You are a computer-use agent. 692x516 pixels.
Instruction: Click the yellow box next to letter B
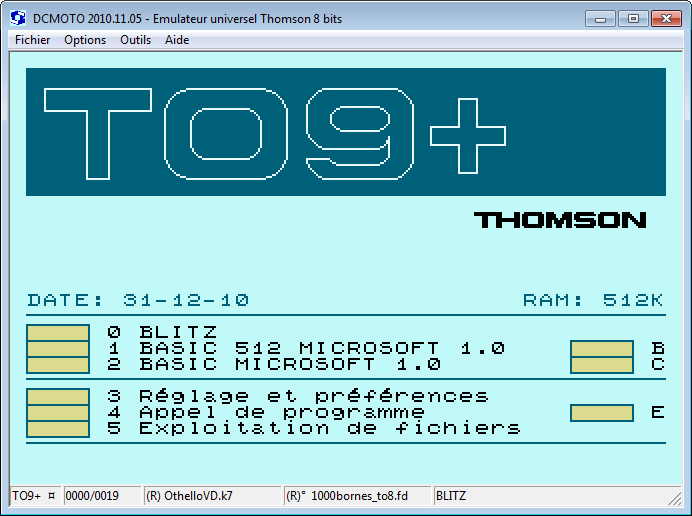point(602,348)
